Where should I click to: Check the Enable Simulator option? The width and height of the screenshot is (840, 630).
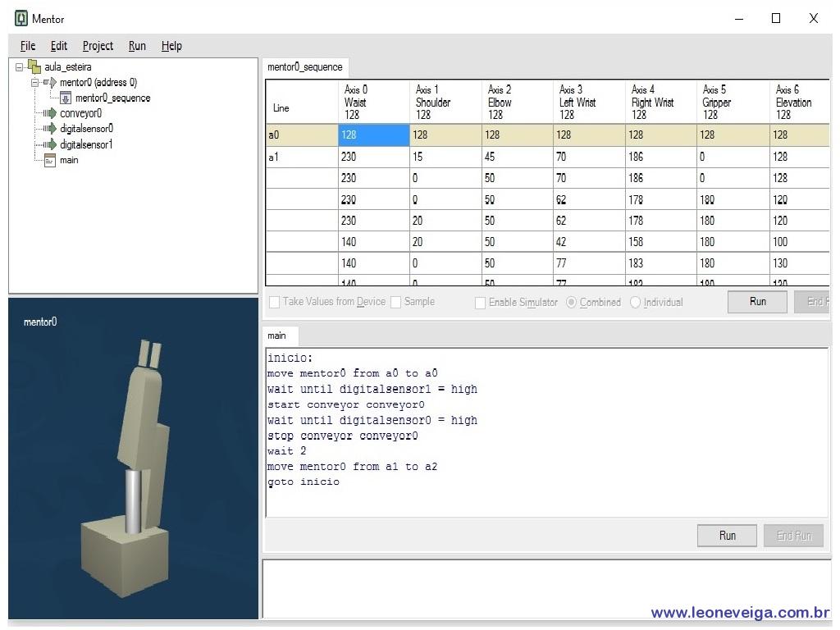pos(480,303)
